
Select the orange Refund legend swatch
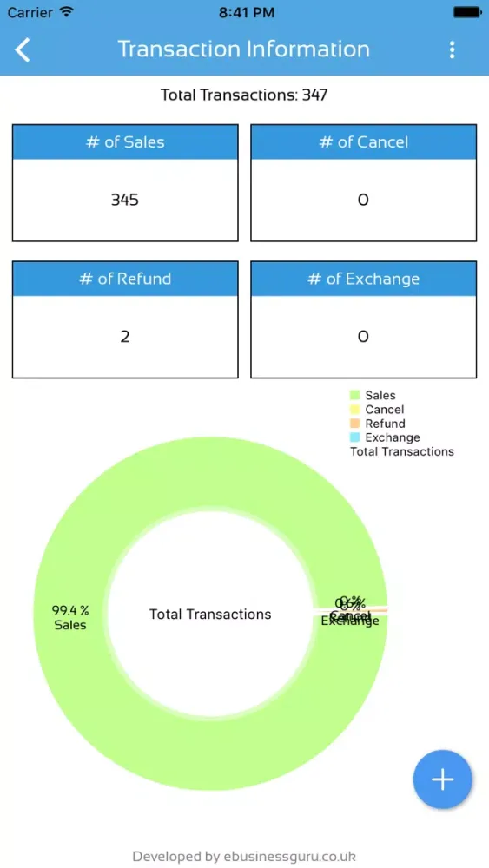pos(355,424)
